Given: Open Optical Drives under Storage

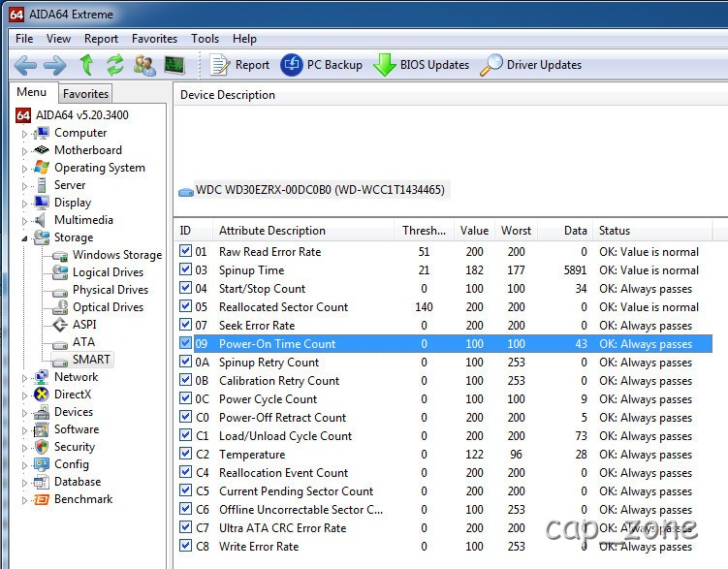Looking at the screenshot, I should [108, 307].
